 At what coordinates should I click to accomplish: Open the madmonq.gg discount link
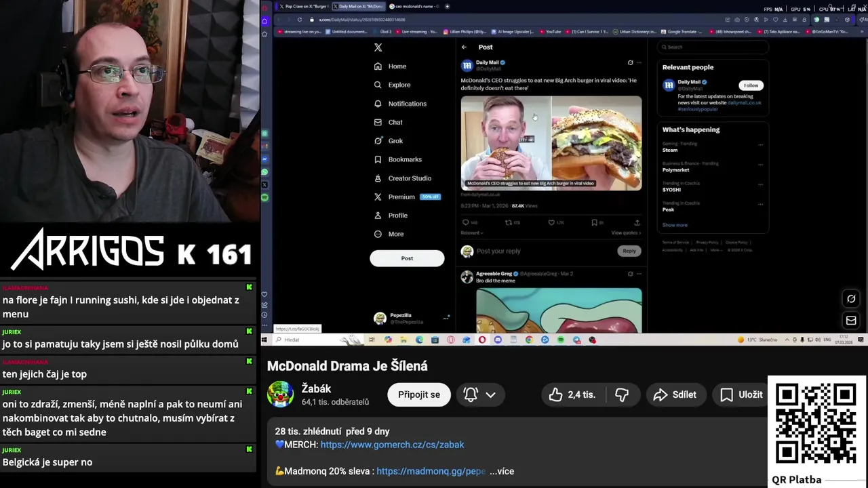tap(431, 471)
